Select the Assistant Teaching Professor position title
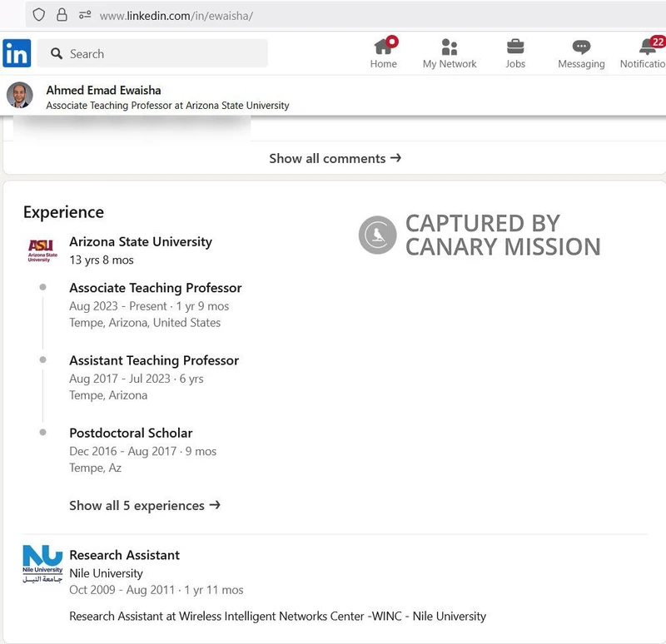Viewport: 666px width, 644px height. (x=154, y=360)
